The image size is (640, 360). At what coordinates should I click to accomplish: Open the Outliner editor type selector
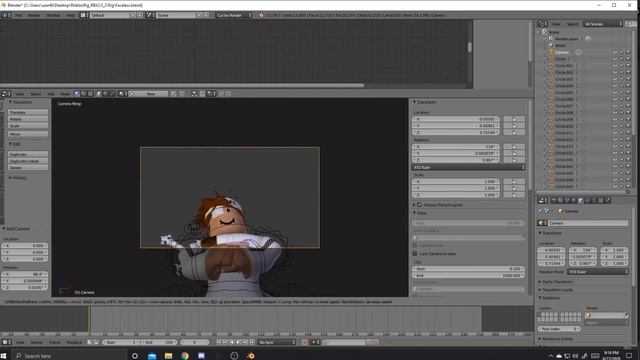pos(542,24)
